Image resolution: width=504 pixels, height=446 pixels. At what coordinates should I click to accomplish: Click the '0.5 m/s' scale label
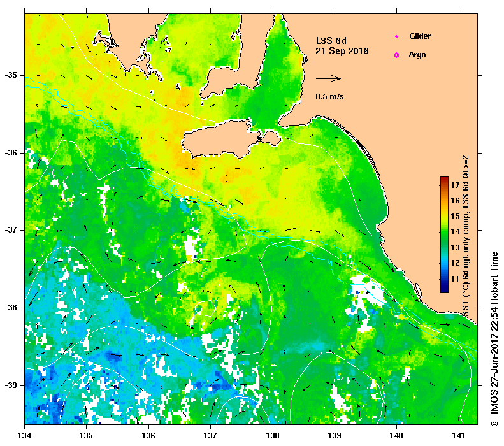pyautogui.click(x=329, y=97)
